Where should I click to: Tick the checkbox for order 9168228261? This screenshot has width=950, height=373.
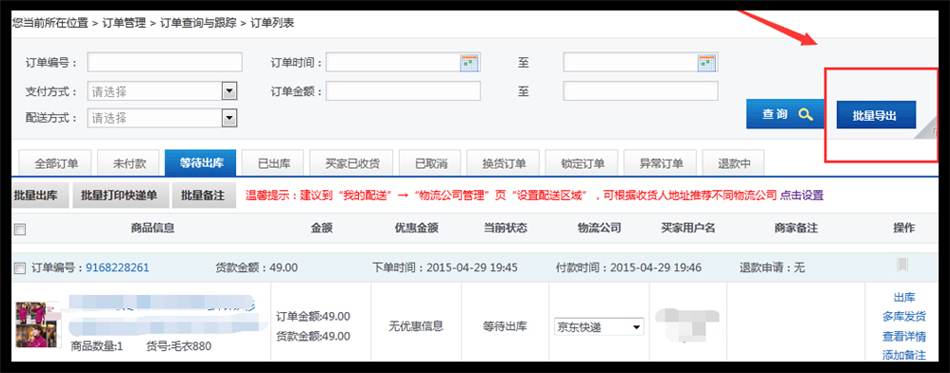(x=20, y=268)
